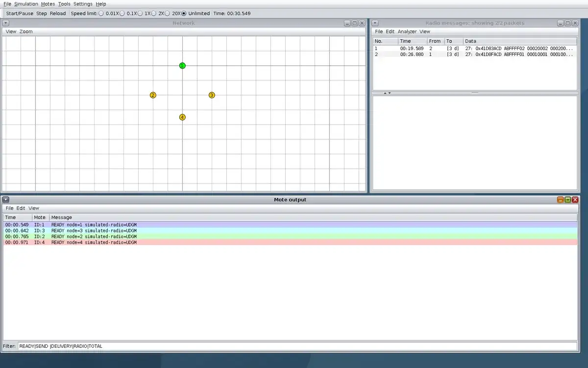Open Edit menu in Radio messages window
588x368 pixels.
tap(390, 31)
